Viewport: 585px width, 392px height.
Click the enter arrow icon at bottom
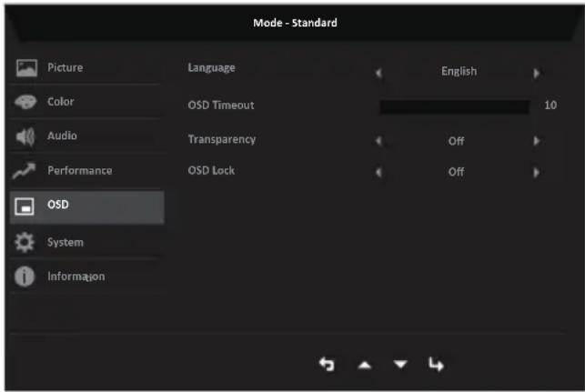[x=436, y=365]
